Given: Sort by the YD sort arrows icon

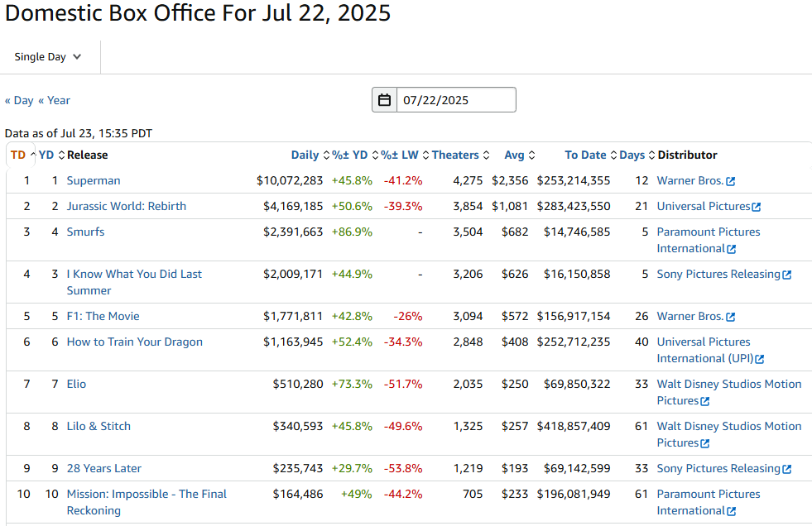Looking at the screenshot, I should [x=61, y=155].
